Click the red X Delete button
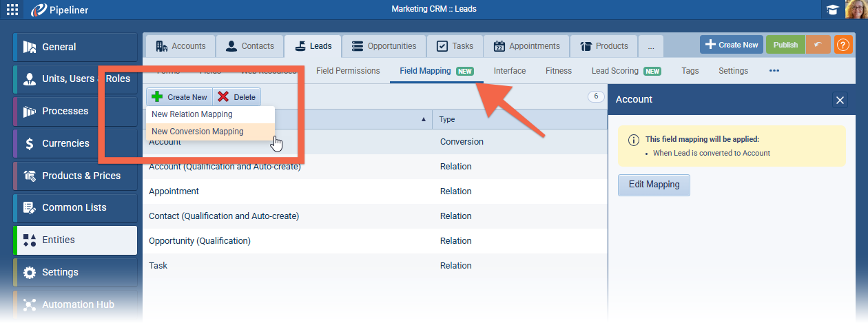Image resolution: width=868 pixels, height=323 pixels. coord(236,97)
